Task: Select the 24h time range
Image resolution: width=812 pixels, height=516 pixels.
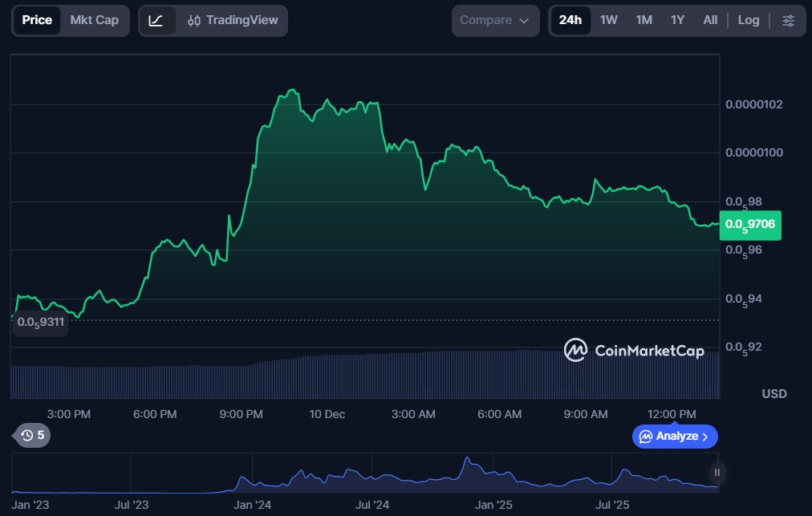Action: [570, 20]
